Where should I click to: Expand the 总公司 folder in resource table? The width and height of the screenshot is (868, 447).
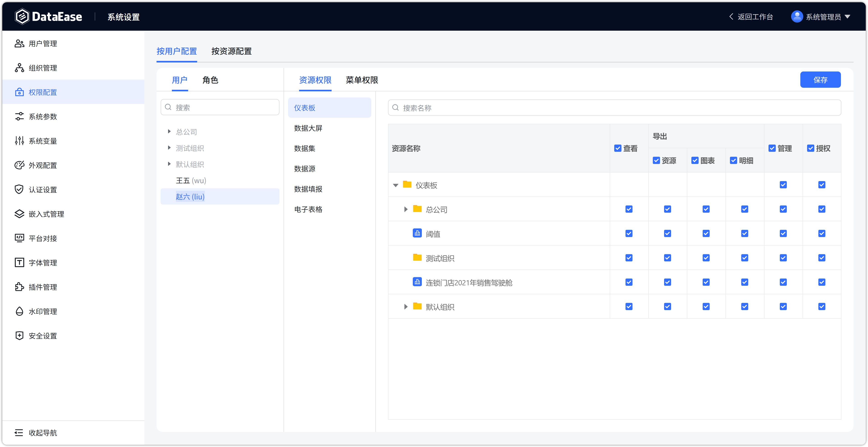[x=406, y=209]
